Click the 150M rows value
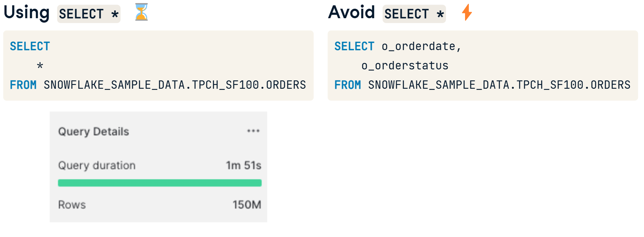 [247, 205]
